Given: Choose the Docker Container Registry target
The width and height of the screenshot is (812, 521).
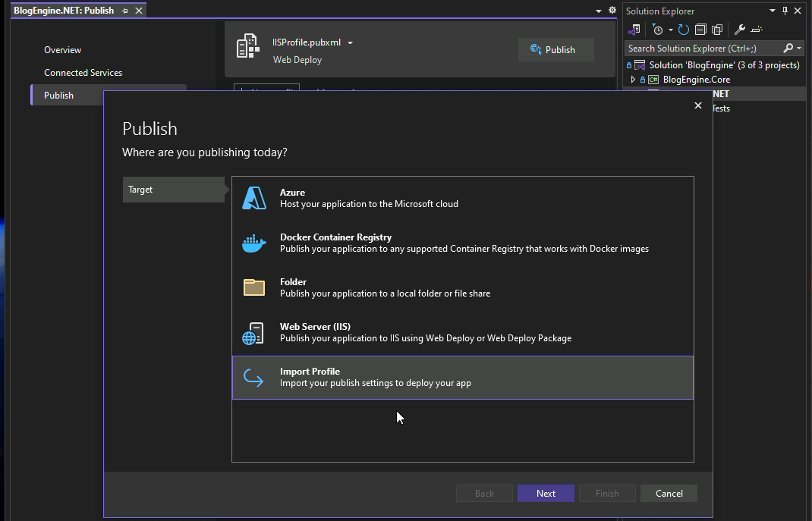Looking at the screenshot, I should 462,243.
